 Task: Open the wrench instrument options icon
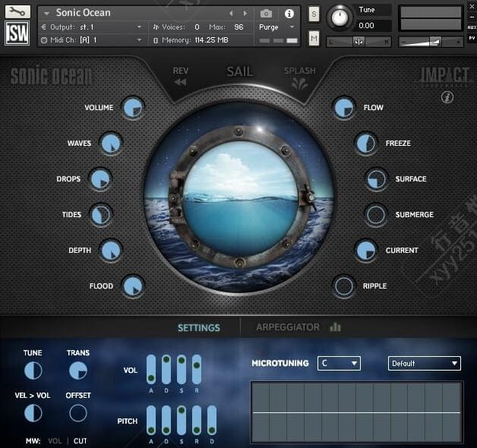(17, 11)
